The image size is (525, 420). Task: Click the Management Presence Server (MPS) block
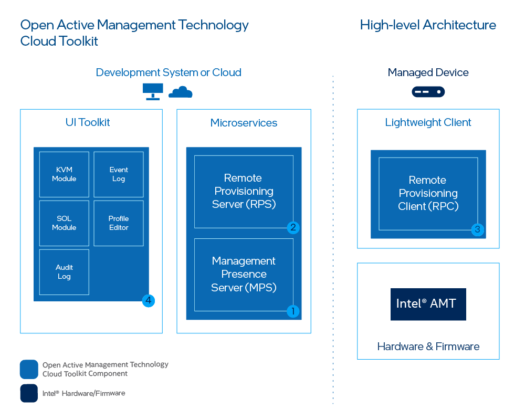click(x=244, y=275)
